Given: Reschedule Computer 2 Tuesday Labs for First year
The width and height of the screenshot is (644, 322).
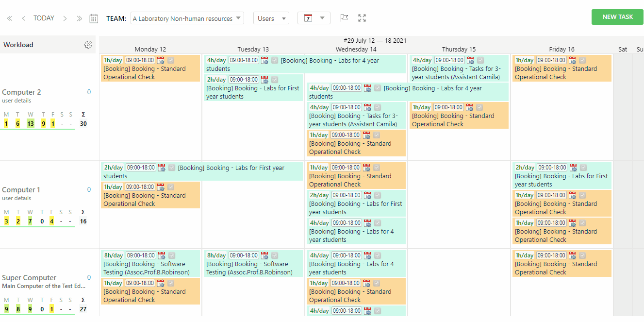Looking at the screenshot, I should click(x=264, y=80).
